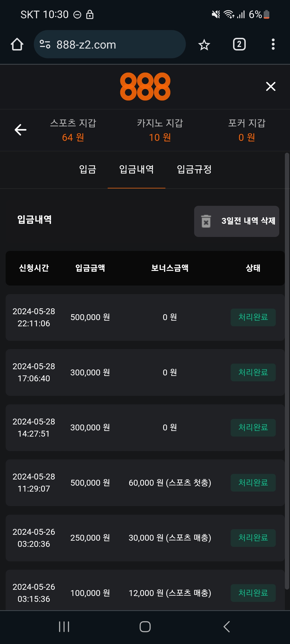Close the wallet panel with the X
290x644 pixels.
click(x=271, y=86)
